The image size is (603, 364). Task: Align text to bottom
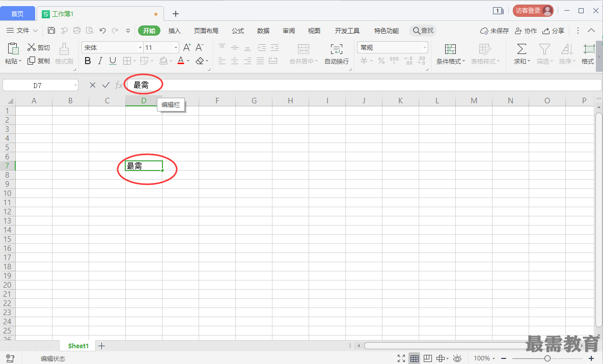248,47
